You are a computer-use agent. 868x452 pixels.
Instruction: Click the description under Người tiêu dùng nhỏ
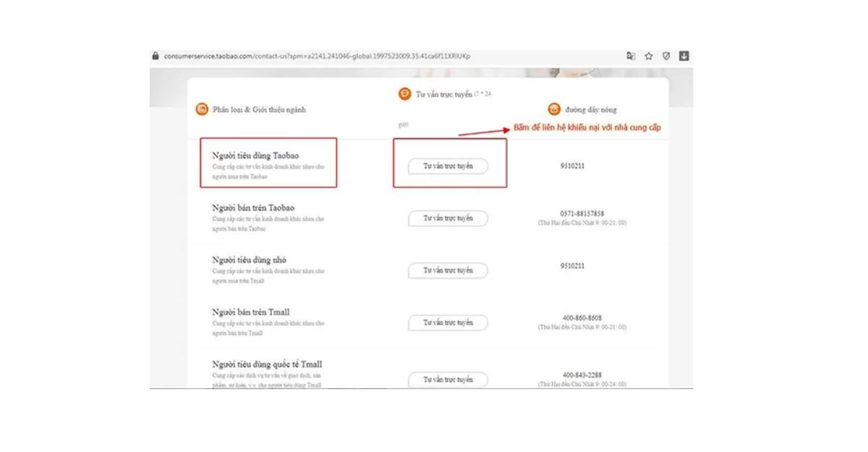(268, 276)
